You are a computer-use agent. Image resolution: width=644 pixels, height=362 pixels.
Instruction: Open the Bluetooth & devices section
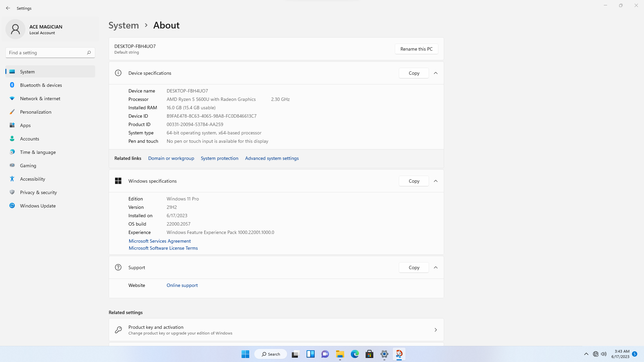coord(50,85)
